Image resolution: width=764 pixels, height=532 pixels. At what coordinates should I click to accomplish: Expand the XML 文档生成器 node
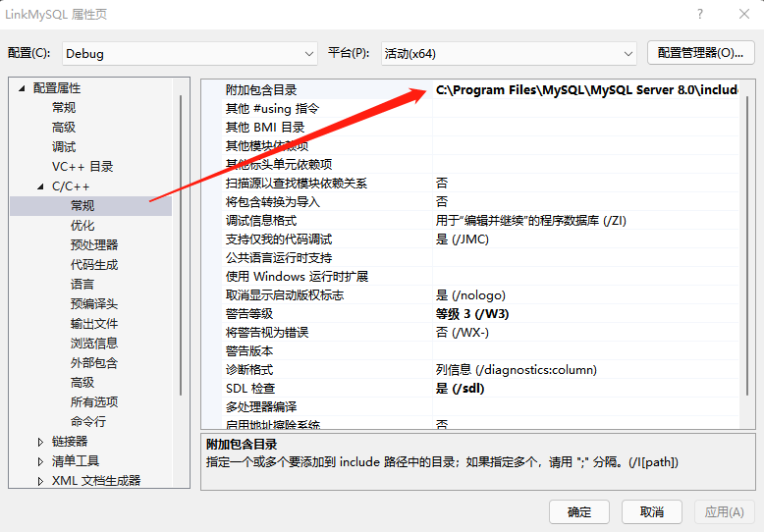tap(40, 481)
